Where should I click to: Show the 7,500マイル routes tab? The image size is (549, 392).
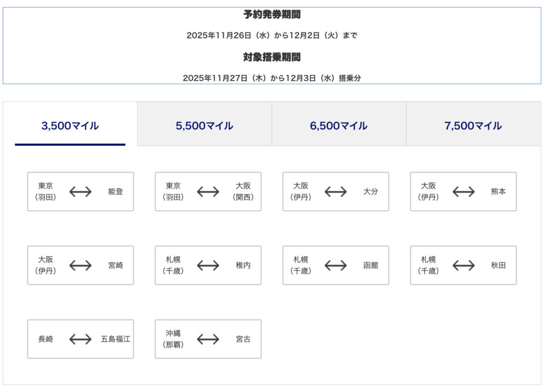point(473,125)
